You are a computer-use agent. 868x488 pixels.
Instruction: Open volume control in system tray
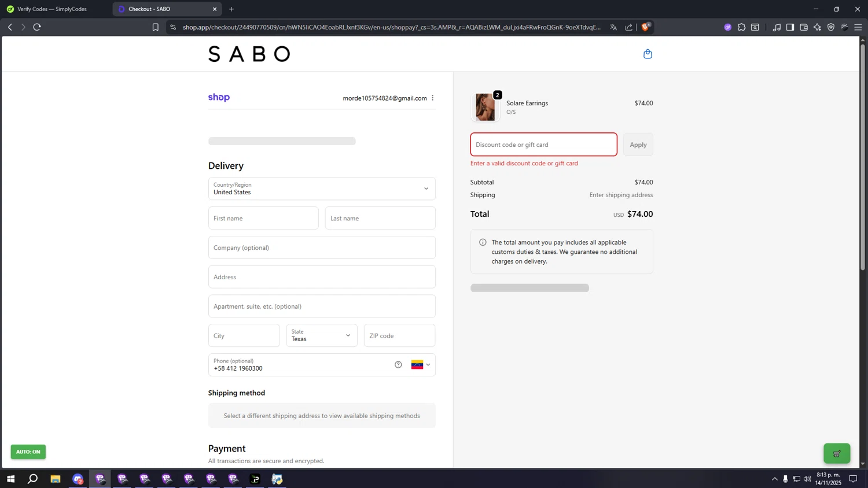pyautogui.click(x=807, y=479)
